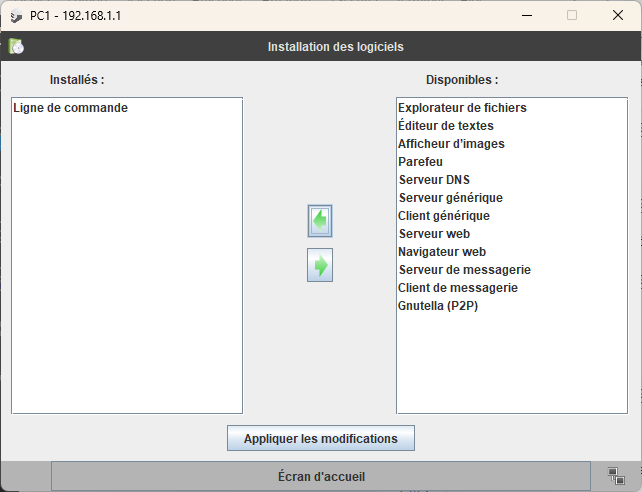The height and width of the screenshot is (492, 642).
Task: Select Gnutella (P2P) from available list
Action: (438, 306)
